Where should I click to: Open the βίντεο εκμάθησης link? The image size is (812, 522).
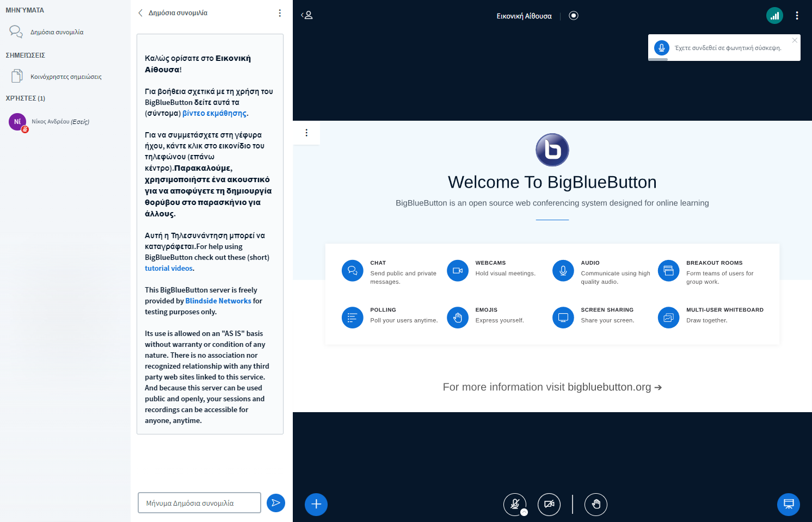tap(214, 113)
